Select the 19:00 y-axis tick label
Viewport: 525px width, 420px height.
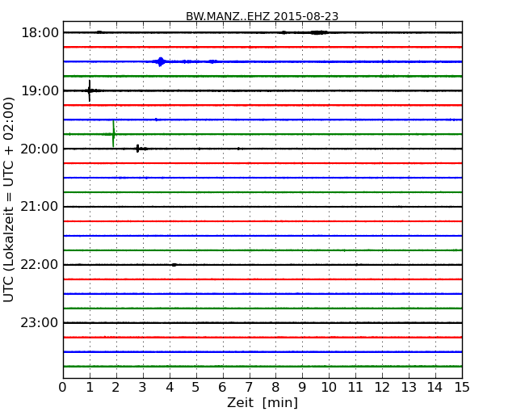40,90
